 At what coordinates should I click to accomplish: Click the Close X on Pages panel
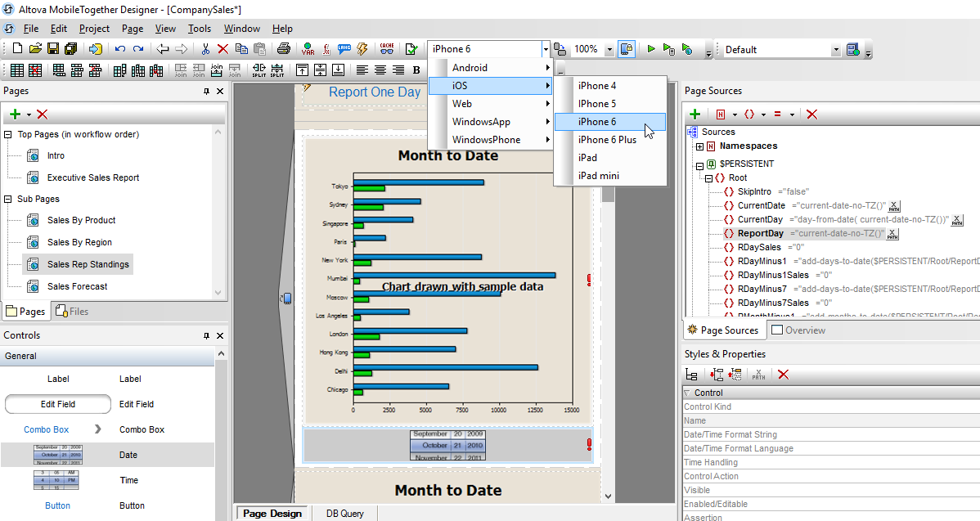pyautogui.click(x=220, y=92)
